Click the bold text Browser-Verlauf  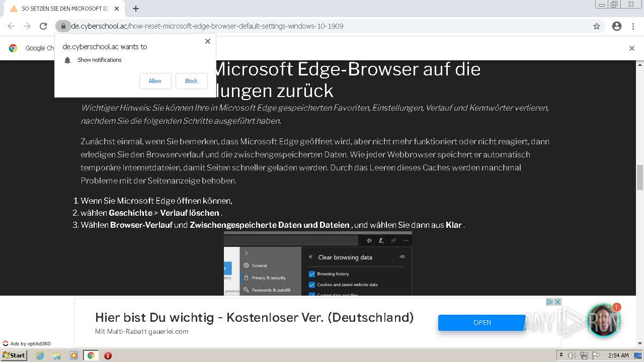coord(141,225)
